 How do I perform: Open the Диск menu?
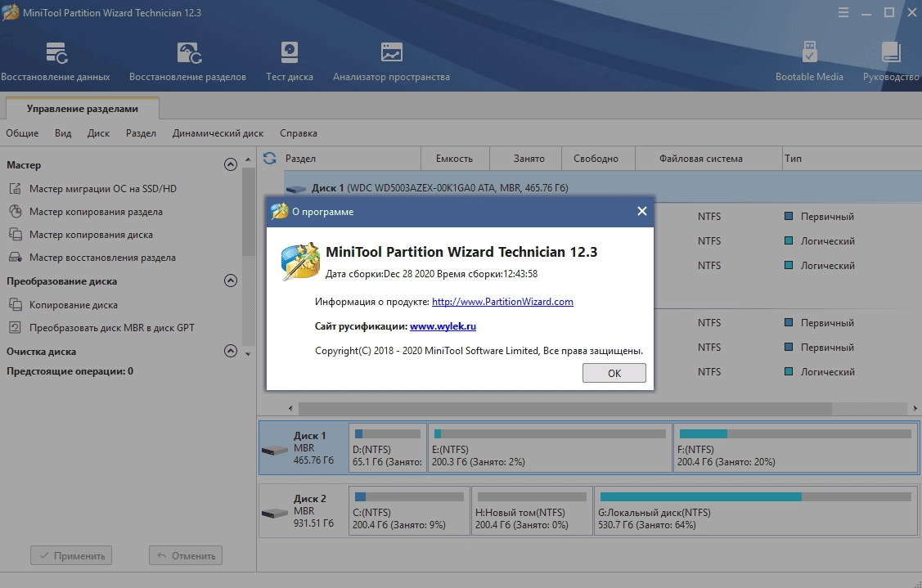point(98,133)
